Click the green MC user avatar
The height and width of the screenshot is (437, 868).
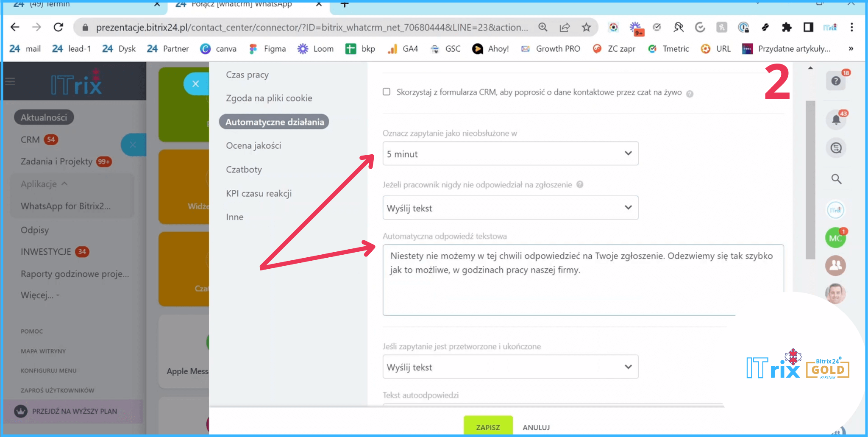835,238
